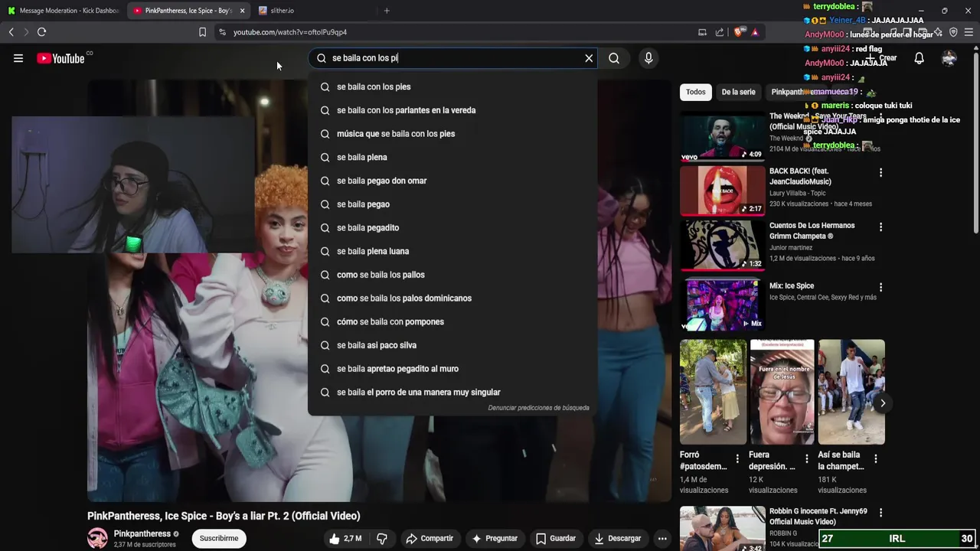Open YouTube notifications bell
Screen dimensions: 980x551
[920, 58]
